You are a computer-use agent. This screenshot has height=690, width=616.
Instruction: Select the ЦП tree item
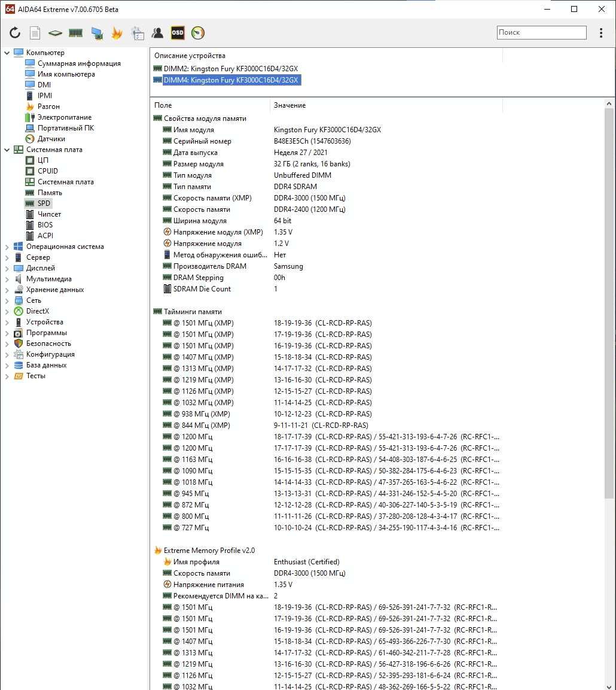point(42,160)
